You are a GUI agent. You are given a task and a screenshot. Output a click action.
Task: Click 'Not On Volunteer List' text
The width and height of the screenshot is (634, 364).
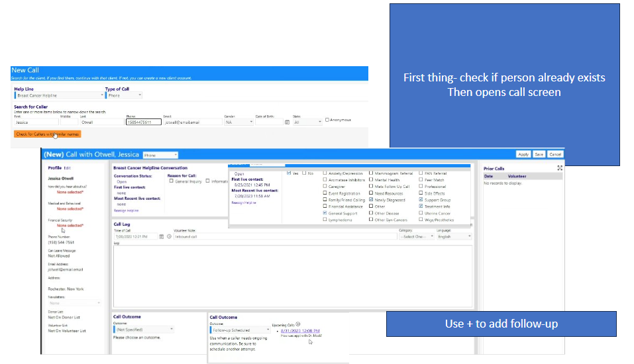point(67,331)
